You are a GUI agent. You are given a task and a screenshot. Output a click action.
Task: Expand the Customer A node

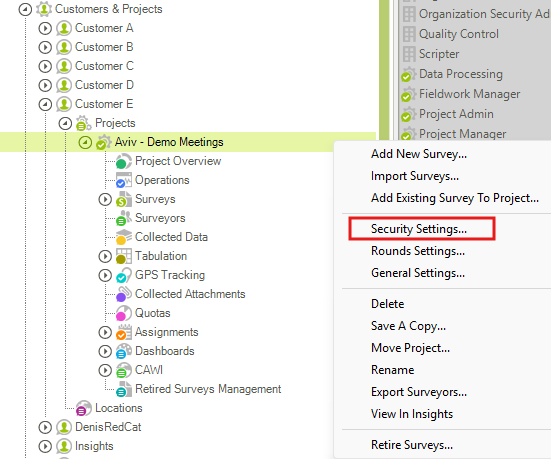(x=45, y=28)
